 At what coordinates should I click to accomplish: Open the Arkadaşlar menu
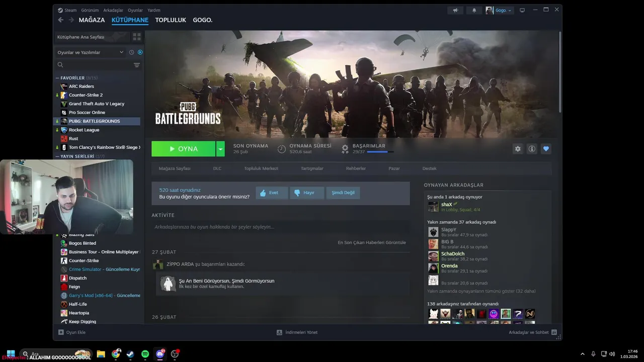coord(113,10)
